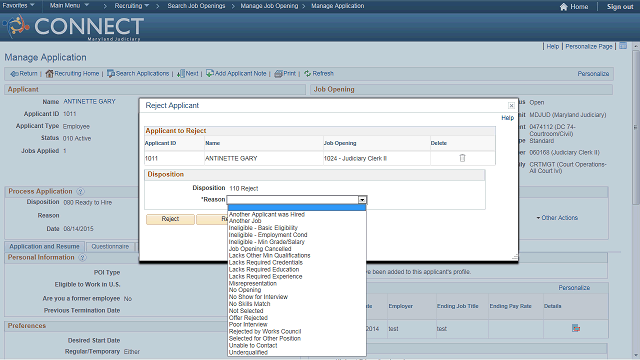
Task: Click Ending Job Title column header
Action: (x=457, y=306)
